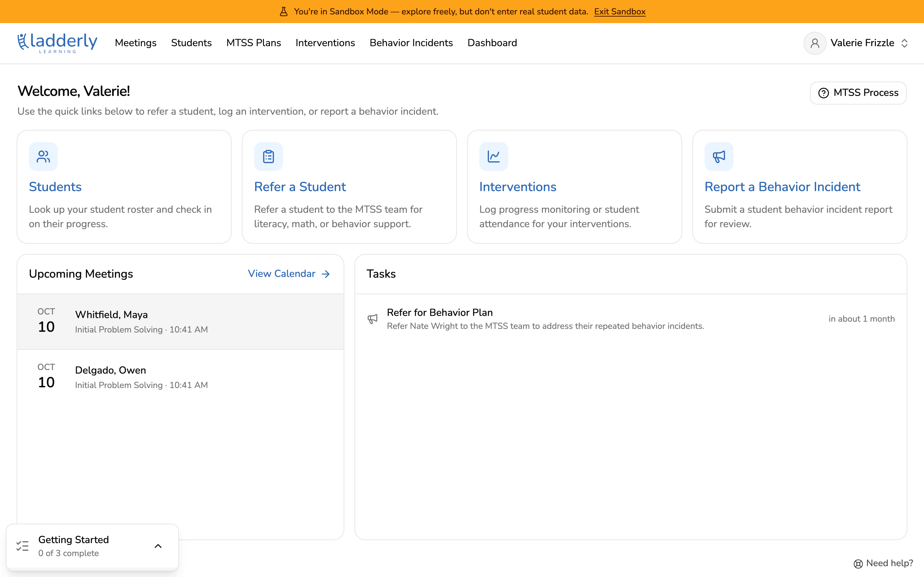Click the Exit Sandbox link
Viewport: 924px width, 577px height.
[x=620, y=12]
